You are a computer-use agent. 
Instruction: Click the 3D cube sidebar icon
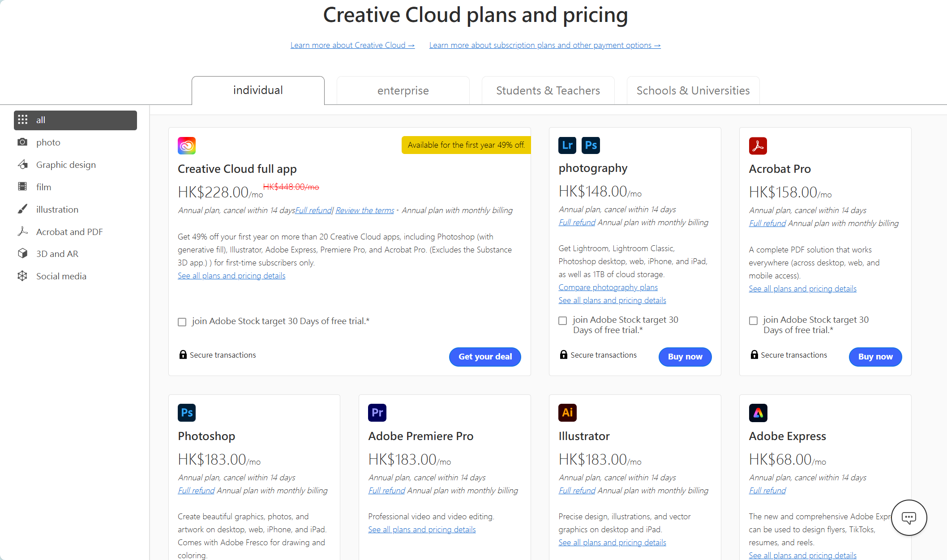pos(22,253)
